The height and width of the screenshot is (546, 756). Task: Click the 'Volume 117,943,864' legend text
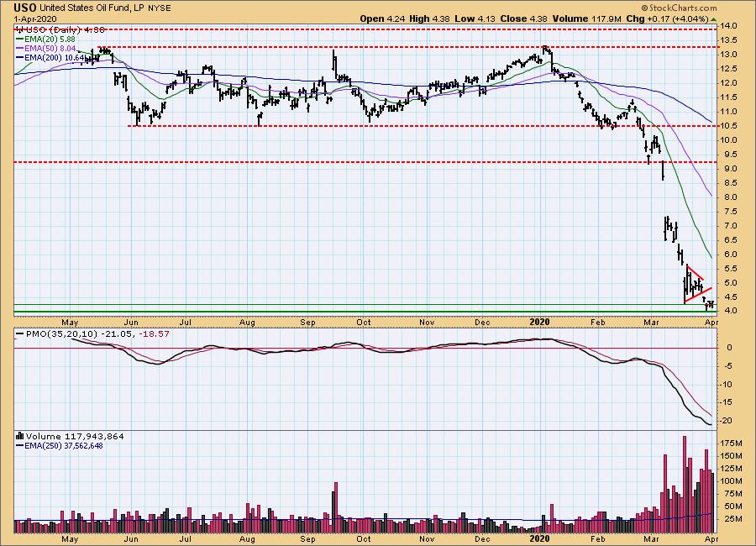click(75, 436)
